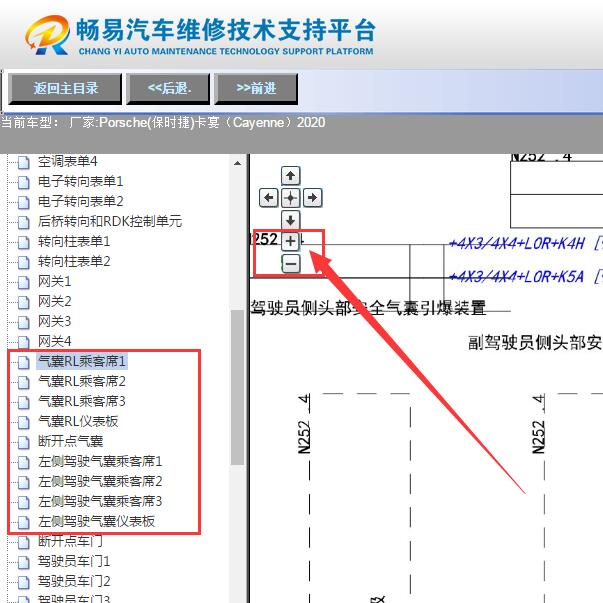Open the 驾驶员车门2 entry

[x=74, y=581]
